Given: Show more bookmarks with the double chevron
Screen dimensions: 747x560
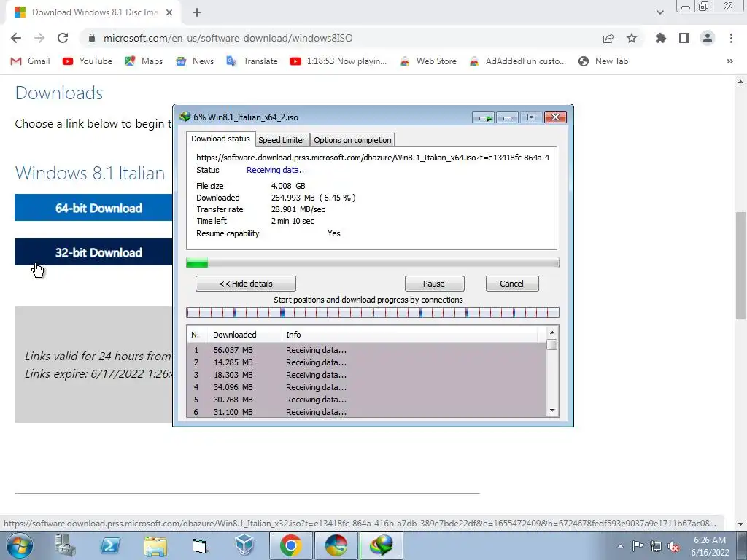Looking at the screenshot, I should (729, 61).
